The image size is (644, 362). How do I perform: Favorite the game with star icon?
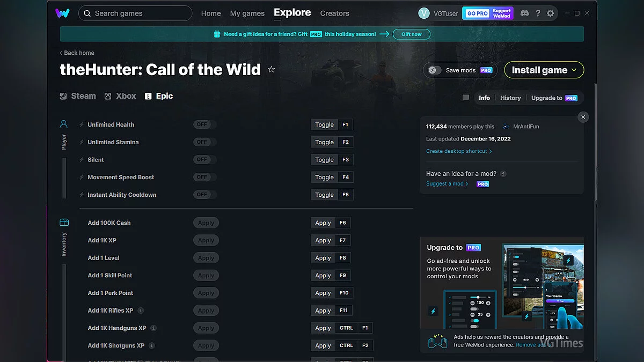pos(271,69)
